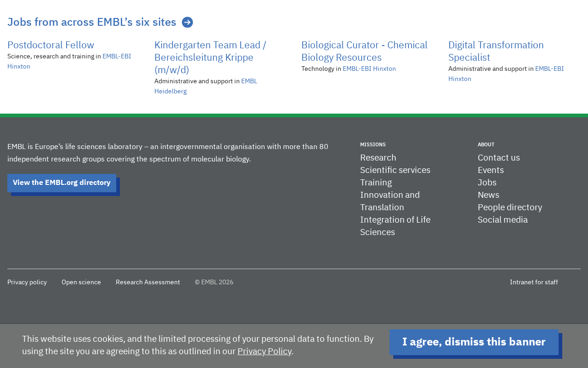
Task: Click the arrow icon beside Jobs heading
Action: point(187,22)
